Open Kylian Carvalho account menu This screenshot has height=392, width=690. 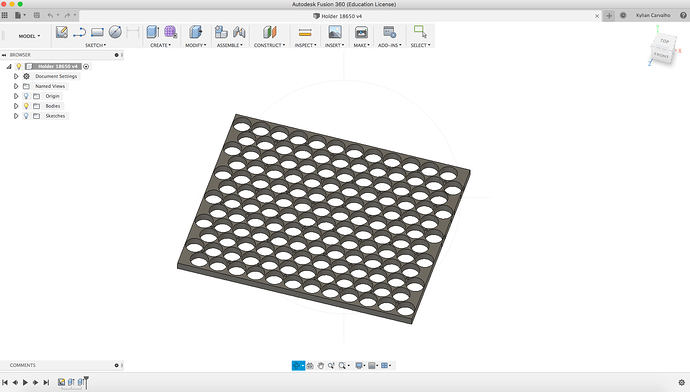pyautogui.click(x=653, y=15)
